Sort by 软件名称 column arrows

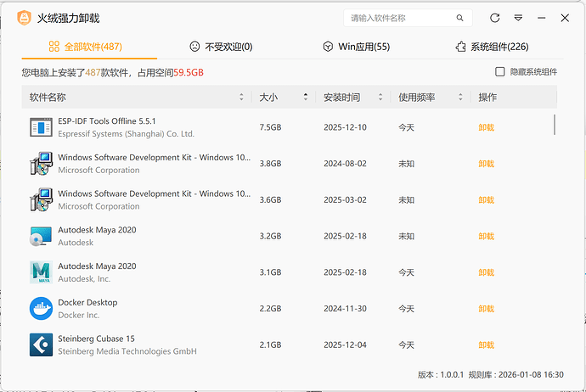point(241,97)
